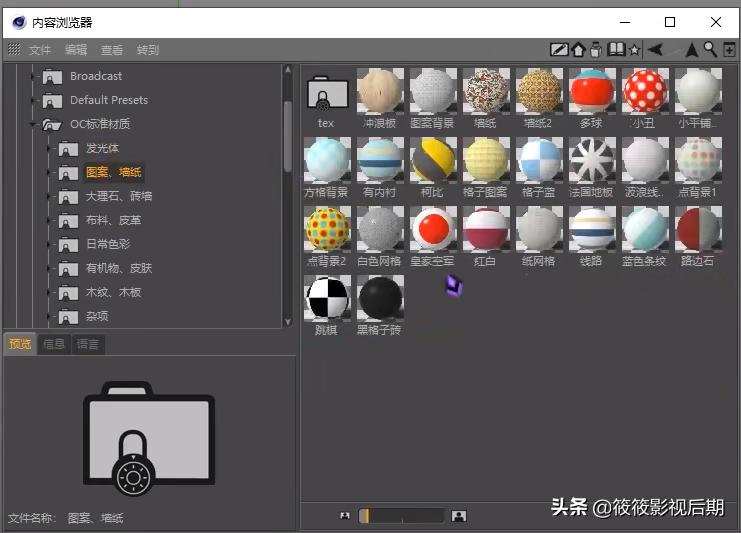
Task: Click the tree panel scrollbar thumb
Action: [287, 137]
